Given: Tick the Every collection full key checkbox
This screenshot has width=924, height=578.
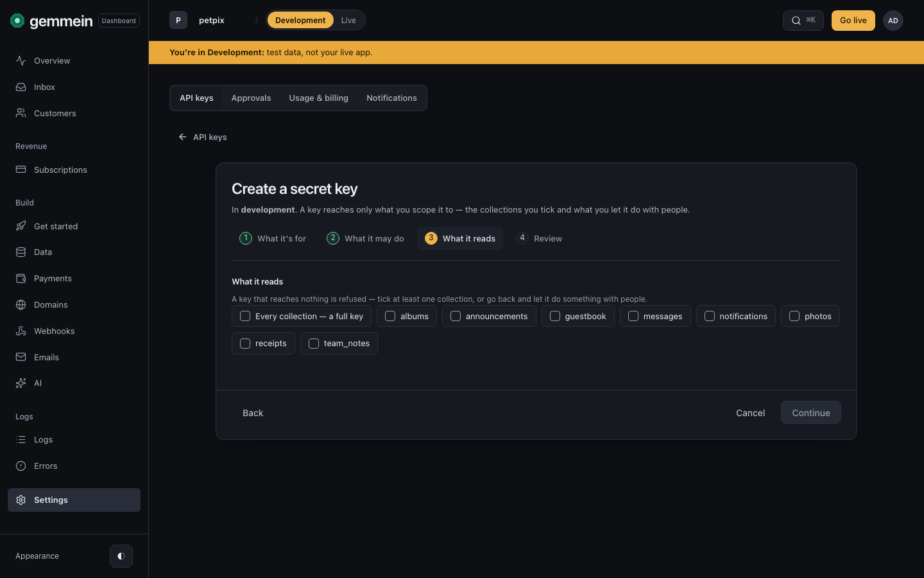Looking at the screenshot, I should [245, 316].
